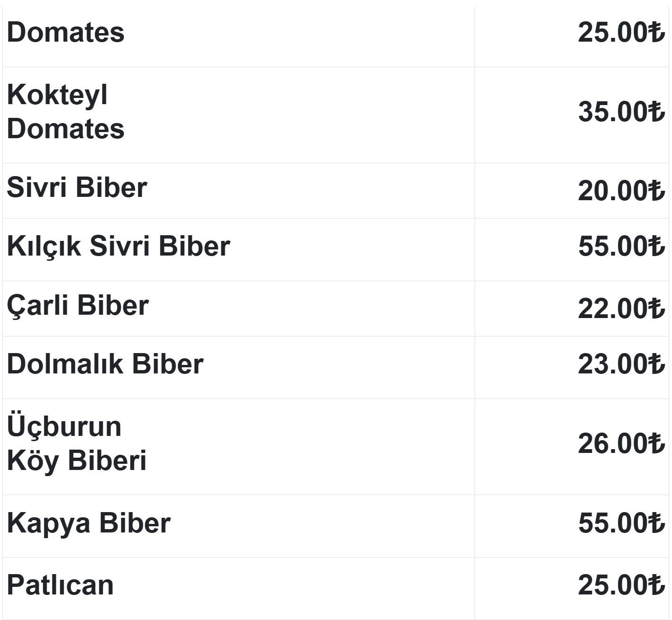Click the Sivri Biber product name
This screenshot has height=620, width=672.
[x=77, y=188]
